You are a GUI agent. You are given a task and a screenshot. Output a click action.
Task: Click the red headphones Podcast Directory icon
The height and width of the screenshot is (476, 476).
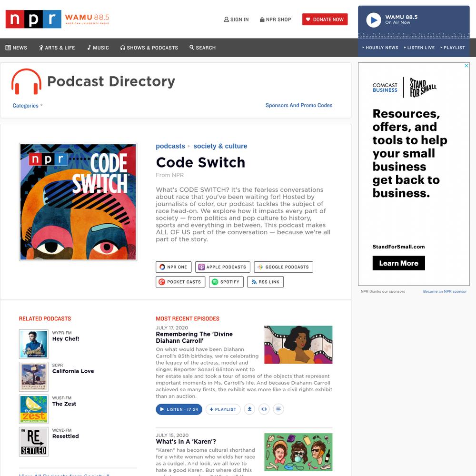tap(26, 81)
